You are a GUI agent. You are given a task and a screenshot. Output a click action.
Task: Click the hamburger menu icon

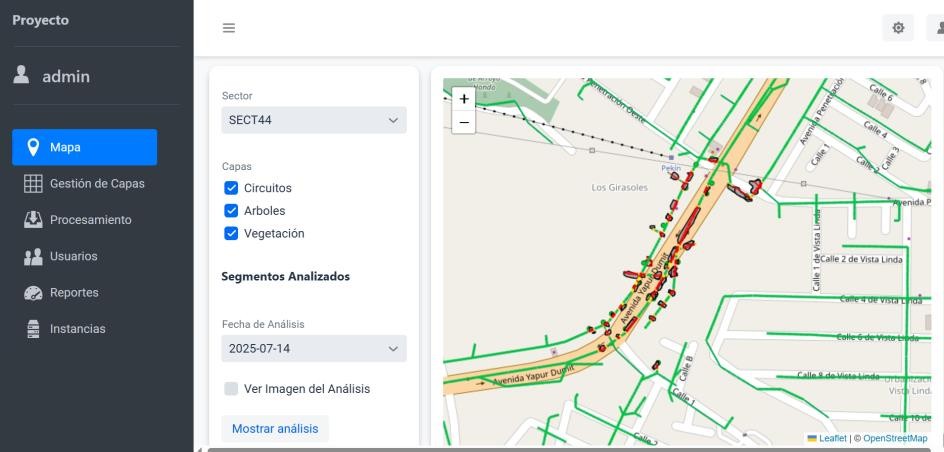tap(229, 28)
